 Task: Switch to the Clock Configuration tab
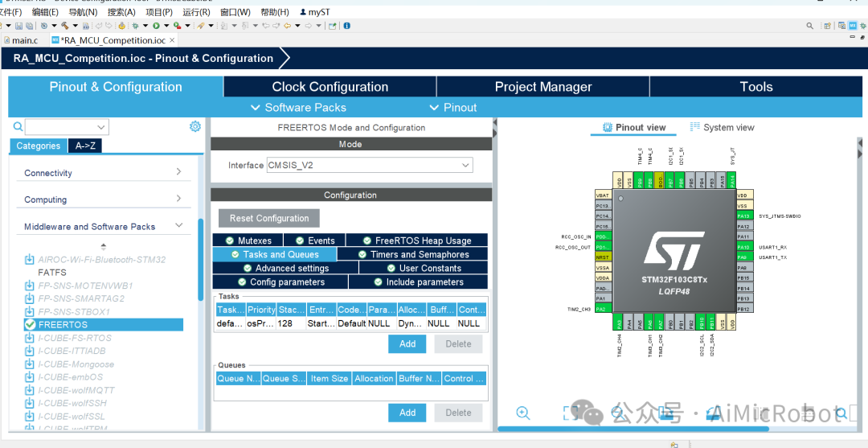pos(330,87)
